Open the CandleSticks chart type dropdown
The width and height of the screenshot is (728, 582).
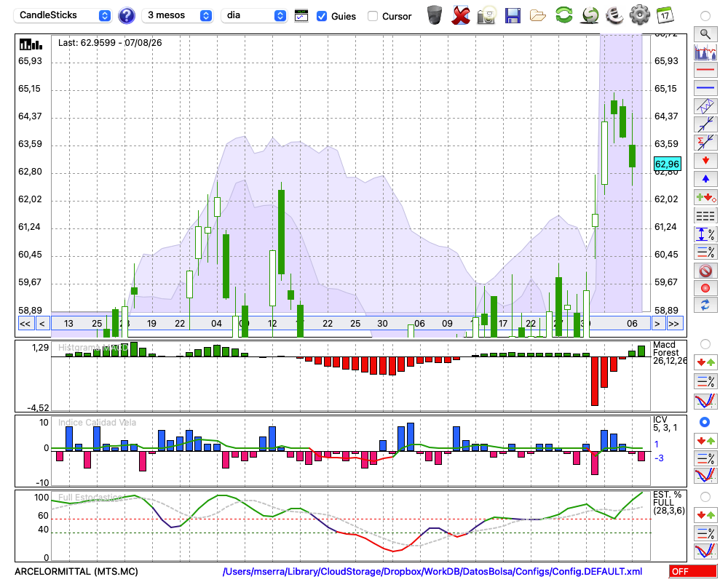coord(63,15)
